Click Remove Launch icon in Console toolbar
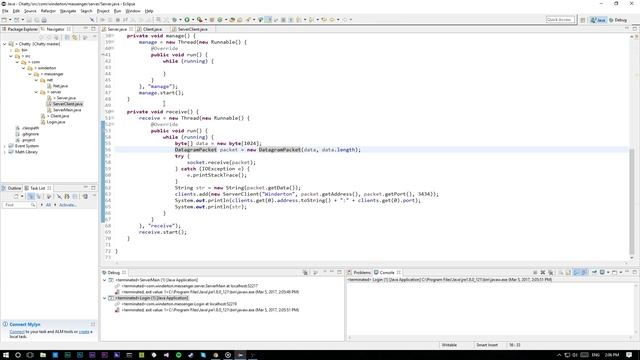The width and height of the screenshot is (640, 360). pyautogui.click(x=543, y=272)
